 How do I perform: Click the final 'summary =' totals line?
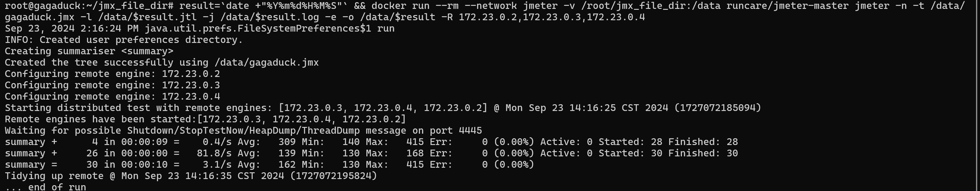click(x=269, y=165)
